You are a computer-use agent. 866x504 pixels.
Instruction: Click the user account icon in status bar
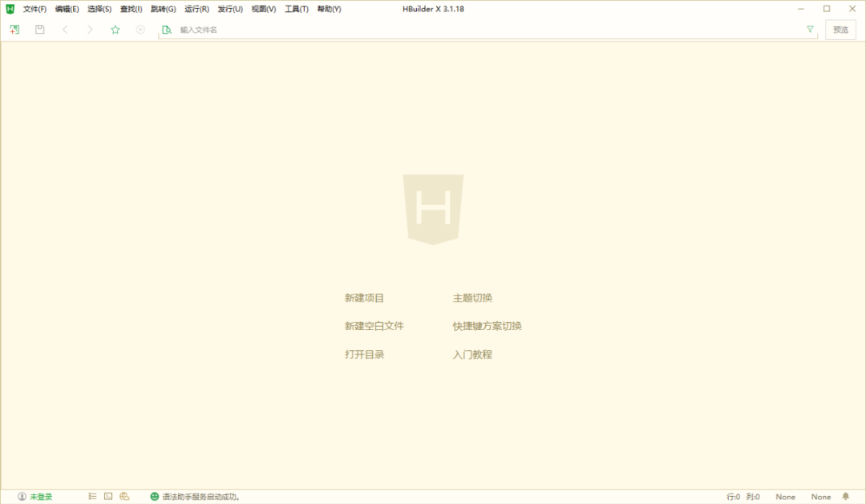tap(22, 496)
